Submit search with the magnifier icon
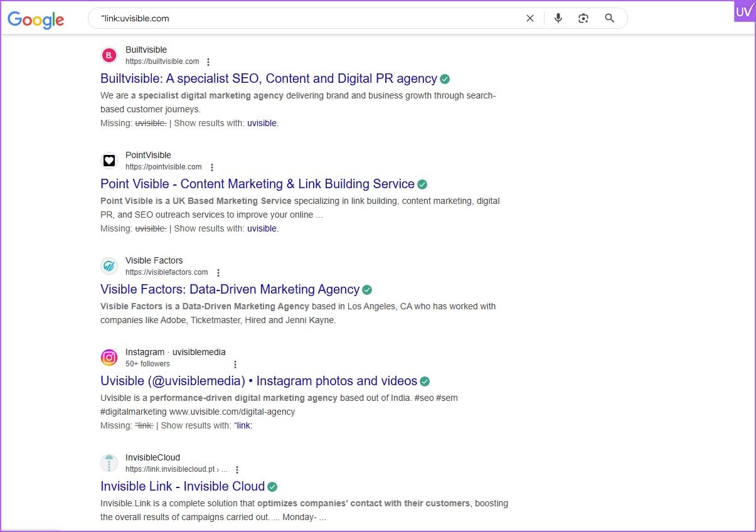This screenshot has height=532, width=756. pos(609,18)
